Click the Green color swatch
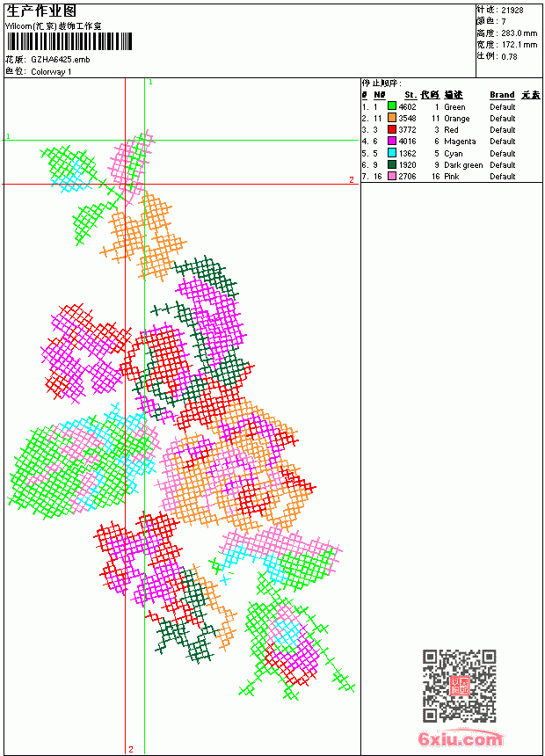Image resolution: width=545 pixels, height=756 pixels. coord(392,106)
